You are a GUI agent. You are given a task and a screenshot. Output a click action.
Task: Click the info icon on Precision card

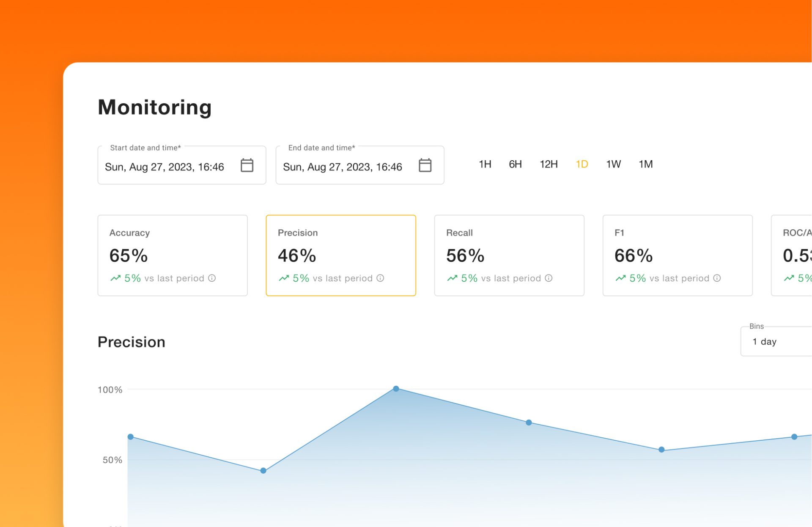(380, 278)
